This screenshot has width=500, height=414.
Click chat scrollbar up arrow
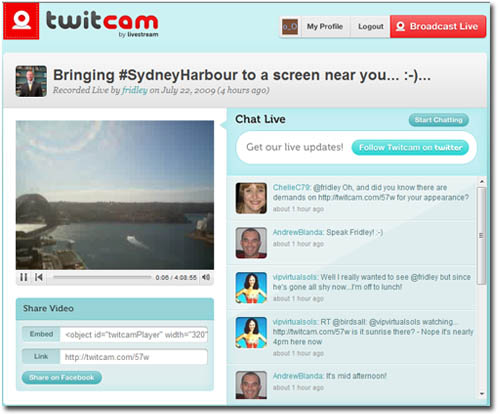(x=482, y=182)
